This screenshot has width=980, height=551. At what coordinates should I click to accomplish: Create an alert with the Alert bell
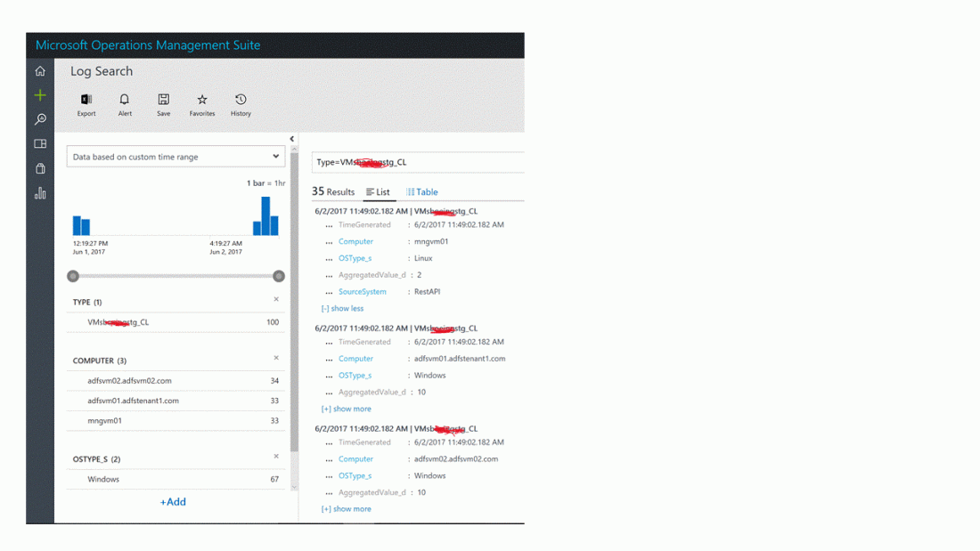(x=125, y=104)
